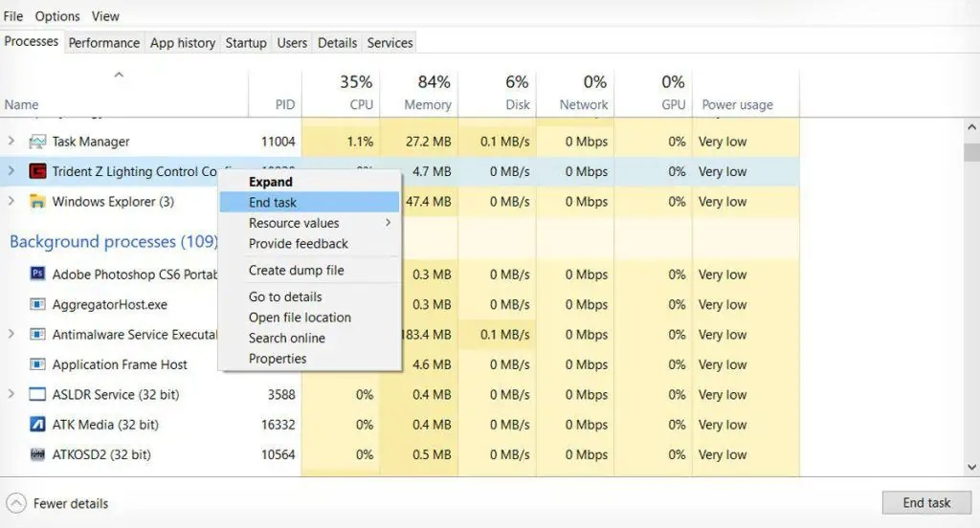
Task: Choose End task from the context menu
Action: point(273,202)
